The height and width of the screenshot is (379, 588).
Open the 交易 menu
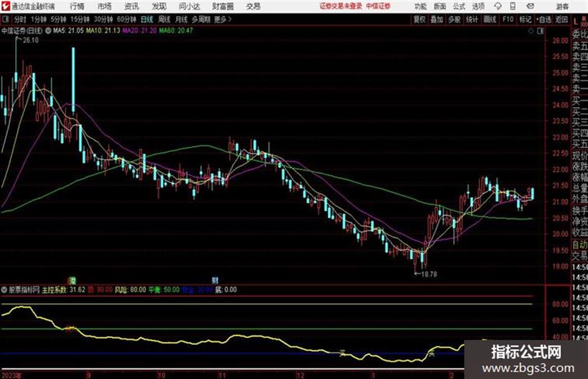coord(253,6)
